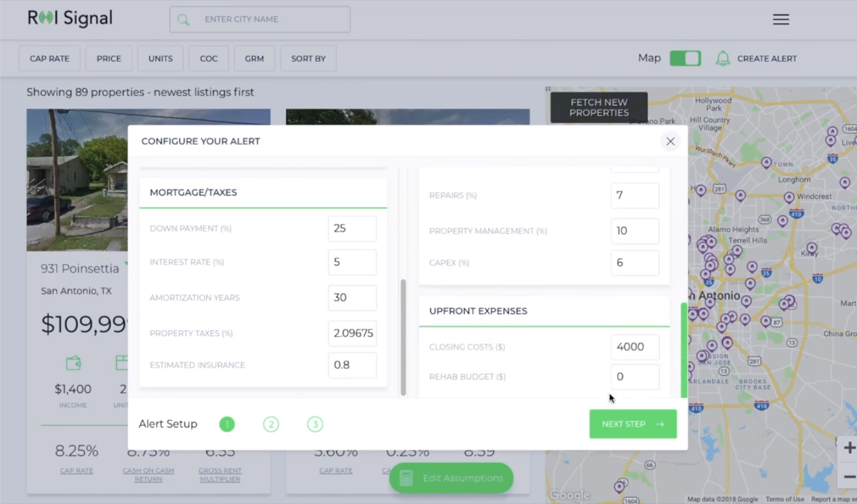Go to alert setup step 2
This screenshot has height=504, width=857.
point(271,424)
